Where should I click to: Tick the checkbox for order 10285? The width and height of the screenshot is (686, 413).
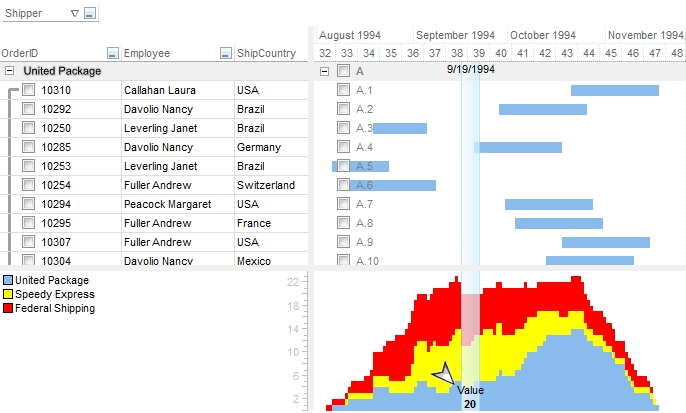pyautogui.click(x=29, y=147)
